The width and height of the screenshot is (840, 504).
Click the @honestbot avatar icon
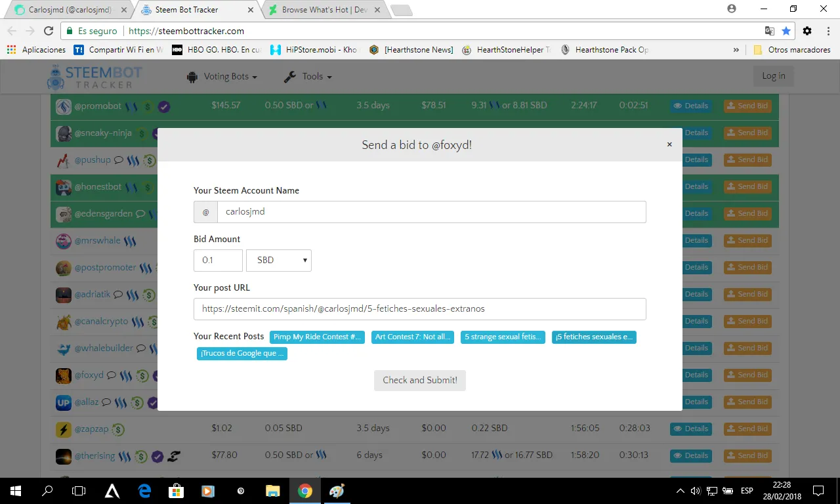64,187
